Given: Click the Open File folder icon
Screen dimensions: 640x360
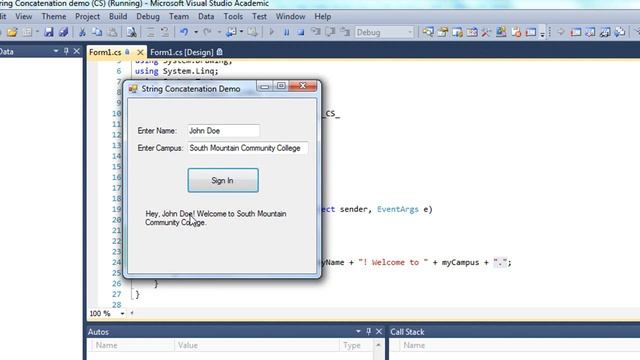Looking at the screenshot, I should (x=12, y=32).
